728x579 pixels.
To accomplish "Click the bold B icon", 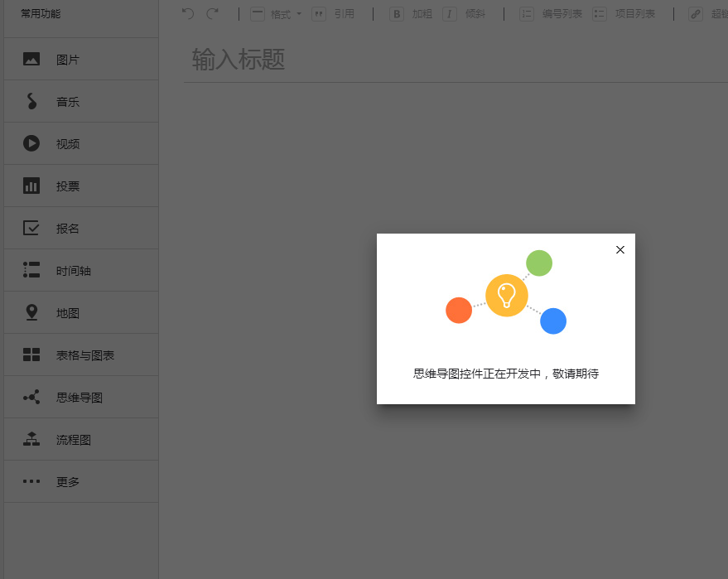I will click(397, 14).
